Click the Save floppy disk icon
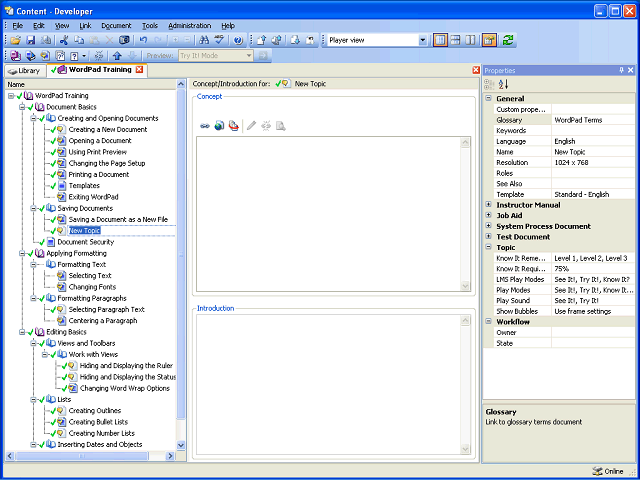 pyautogui.click(x=31, y=40)
